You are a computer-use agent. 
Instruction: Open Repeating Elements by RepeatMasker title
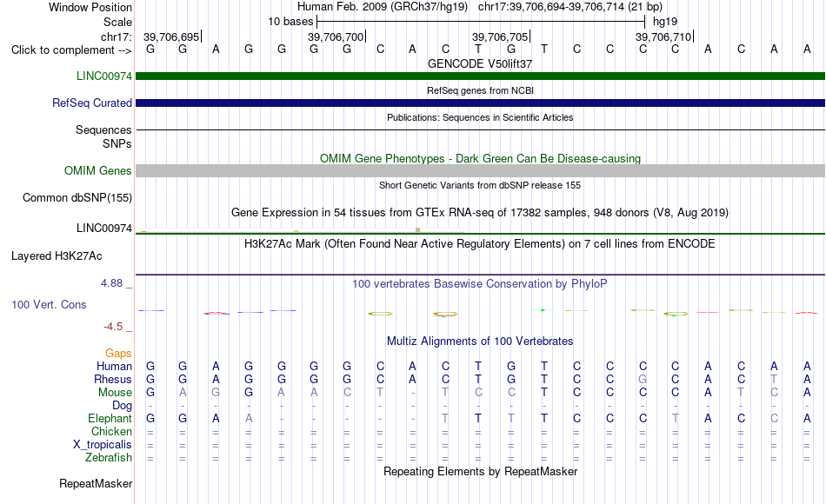tap(480, 471)
